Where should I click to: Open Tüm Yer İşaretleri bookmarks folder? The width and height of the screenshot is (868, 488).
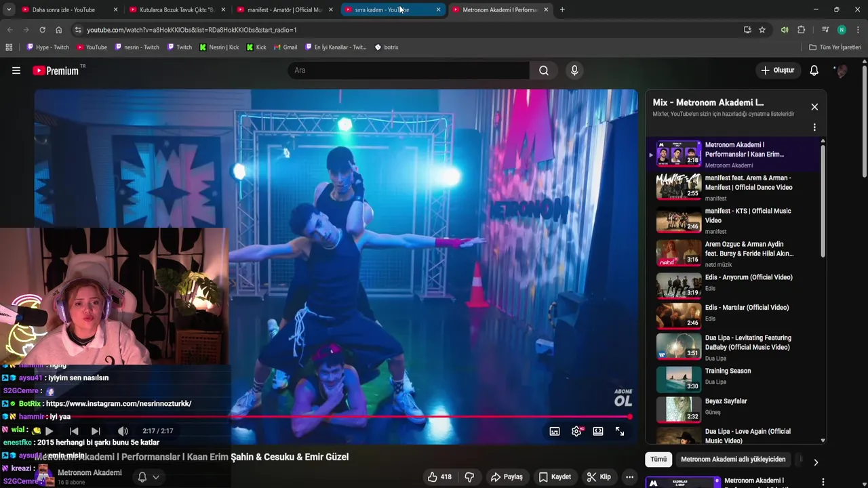[x=835, y=47]
